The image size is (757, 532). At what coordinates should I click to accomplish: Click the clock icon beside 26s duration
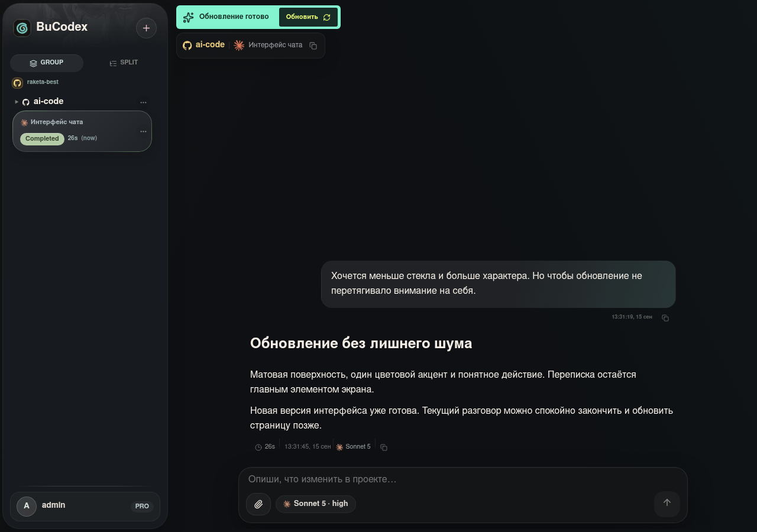[258, 447]
